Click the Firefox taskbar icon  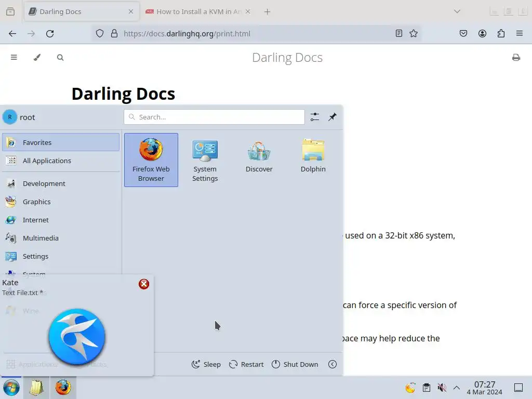point(63,388)
